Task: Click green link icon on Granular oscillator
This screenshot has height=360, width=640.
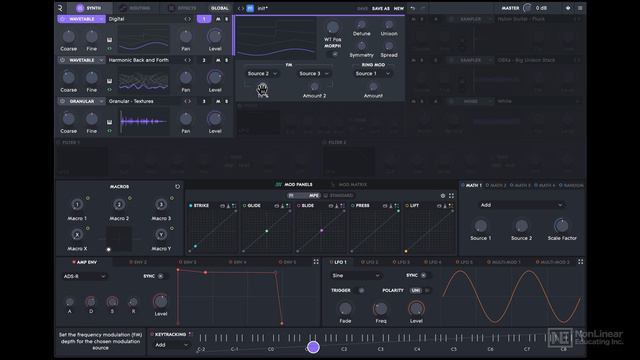Action: coord(109,131)
